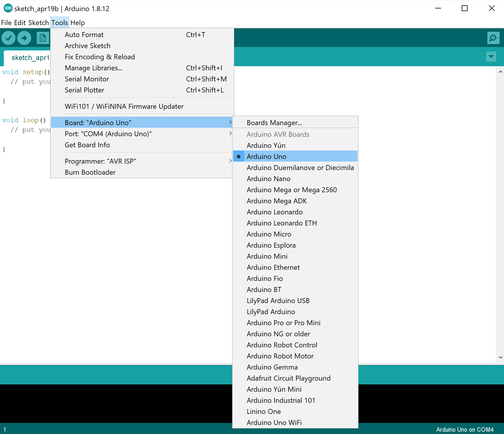Choose Arduino Ethernet from board list
Image resolution: width=504 pixels, height=434 pixels.
tap(295, 267)
